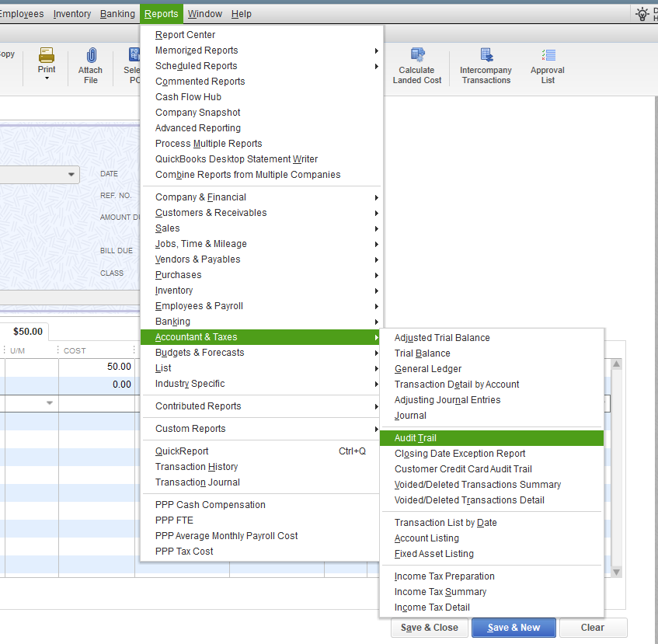This screenshot has width=658, height=644.
Task: Open Transaction List by Date
Action: point(492,523)
